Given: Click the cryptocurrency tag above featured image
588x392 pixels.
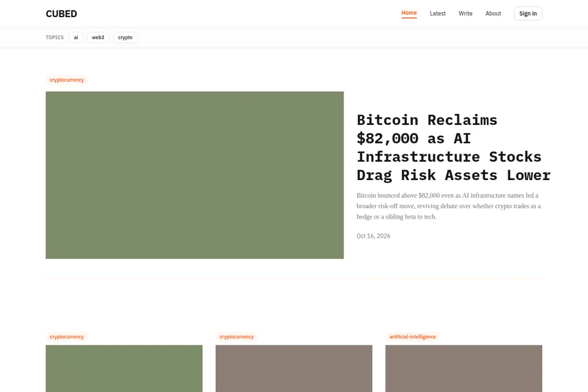Looking at the screenshot, I should pyautogui.click(x=67, y=80).
